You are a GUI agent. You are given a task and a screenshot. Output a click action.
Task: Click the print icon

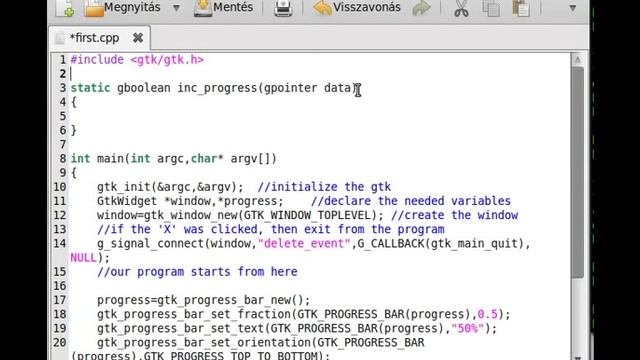click(283, 8)
